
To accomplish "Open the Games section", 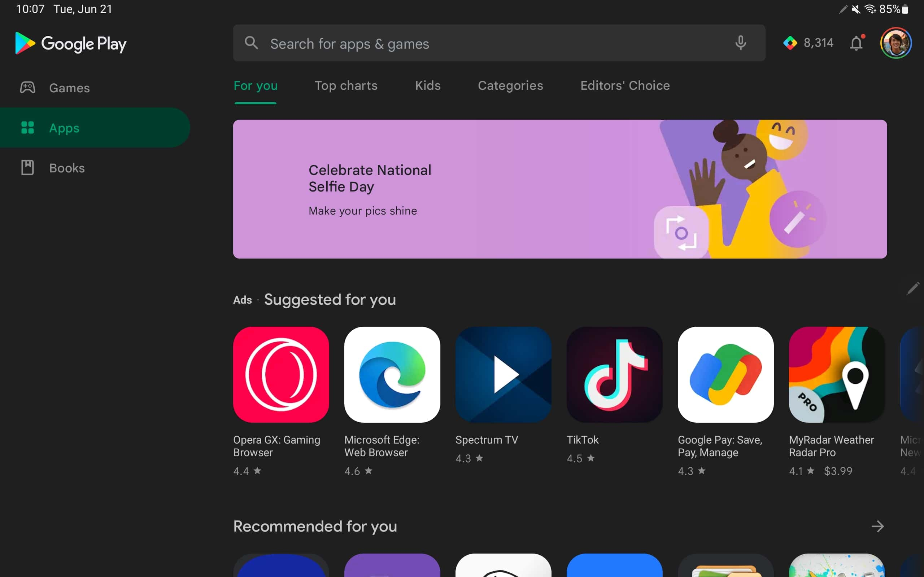I will pyautogui.click(x=69, y=87).
